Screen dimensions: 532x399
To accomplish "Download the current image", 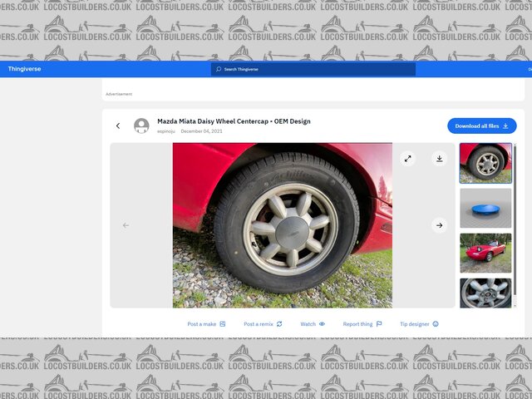I will click(x=439, y=158).
